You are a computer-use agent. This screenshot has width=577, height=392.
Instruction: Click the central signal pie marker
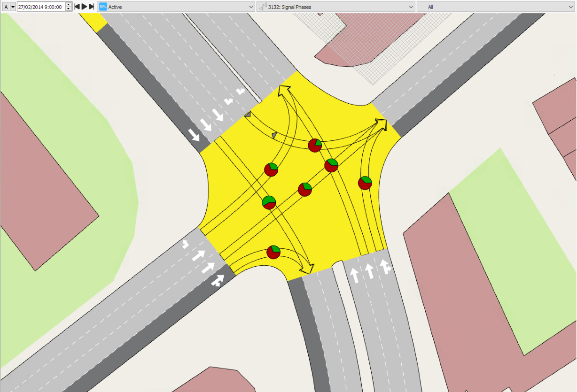pyautogui.click(x=305, y=189)
